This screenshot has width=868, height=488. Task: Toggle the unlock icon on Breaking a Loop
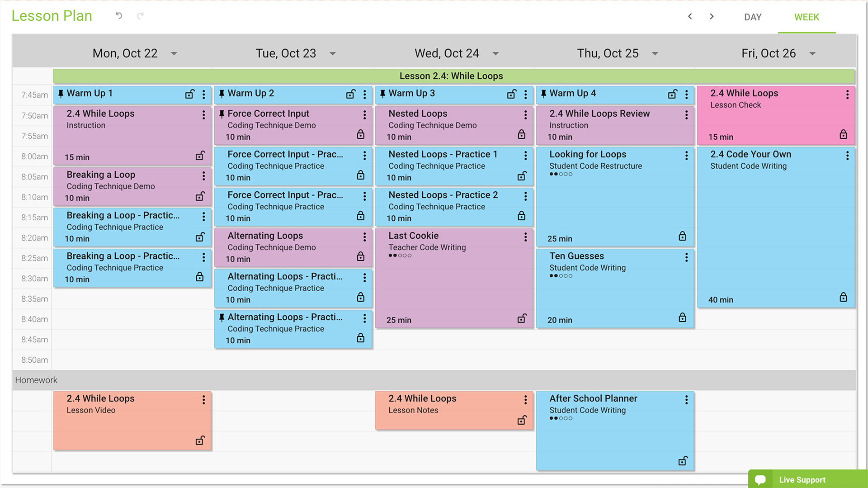(199, 196)
